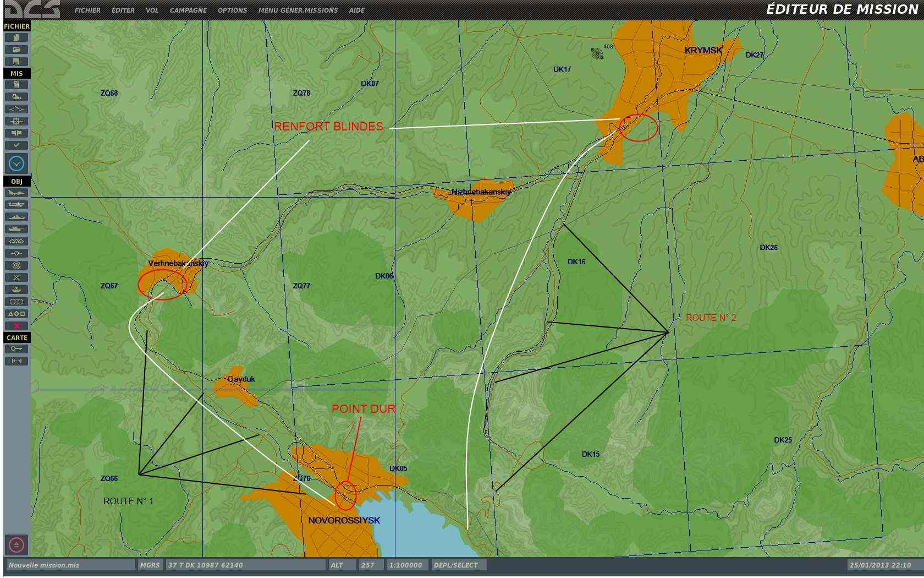Screen dimensions: 924x578
Task: Click the ZQ68 grid label
Action: click(109, 94)
